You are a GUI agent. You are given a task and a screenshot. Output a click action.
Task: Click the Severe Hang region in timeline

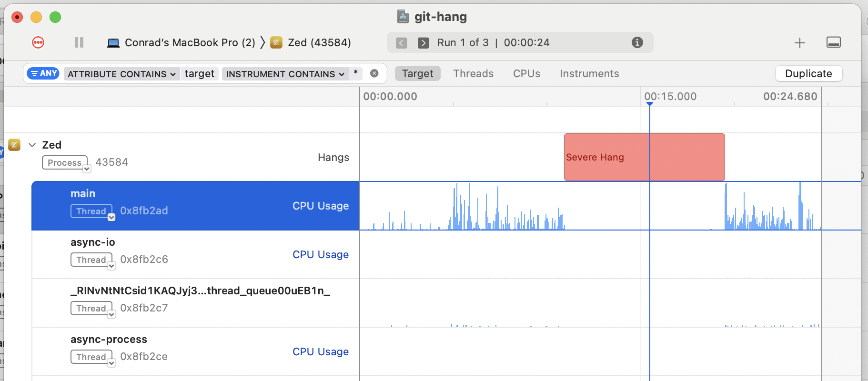[644, 157]
